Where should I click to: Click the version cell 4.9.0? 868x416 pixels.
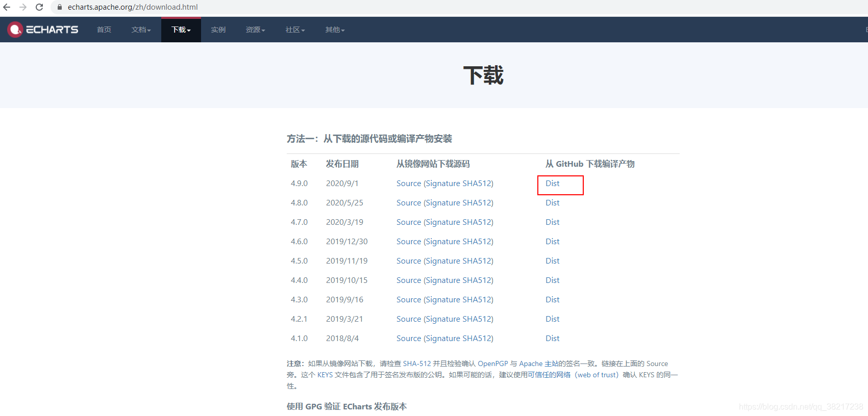click(299, 184)
